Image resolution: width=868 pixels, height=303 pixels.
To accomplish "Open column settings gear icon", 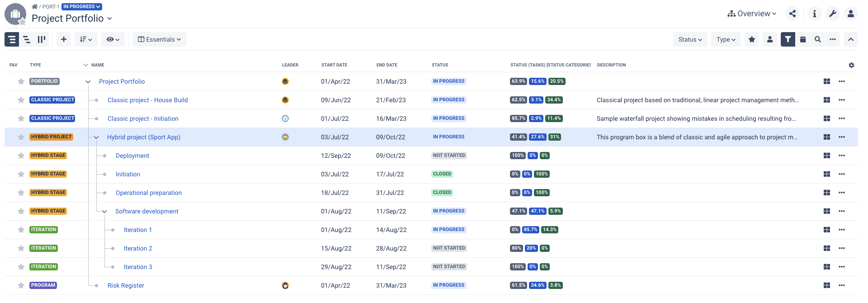I will [x=851, y=65].
